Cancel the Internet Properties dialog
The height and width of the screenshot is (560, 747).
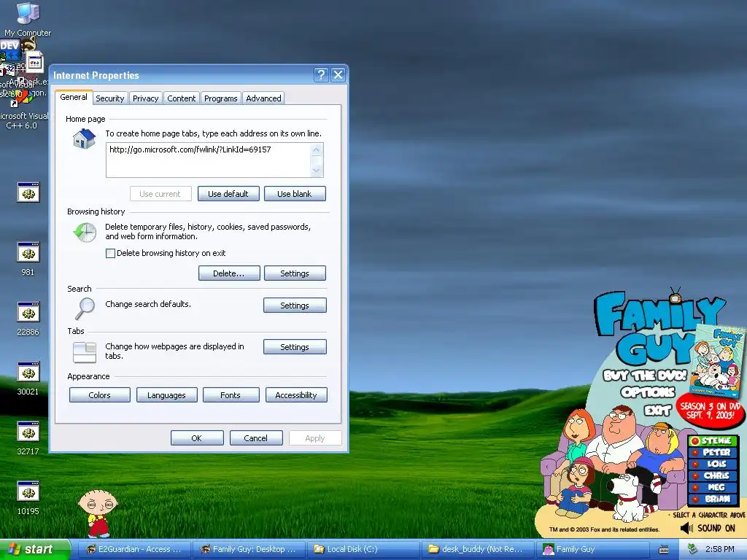256,438
